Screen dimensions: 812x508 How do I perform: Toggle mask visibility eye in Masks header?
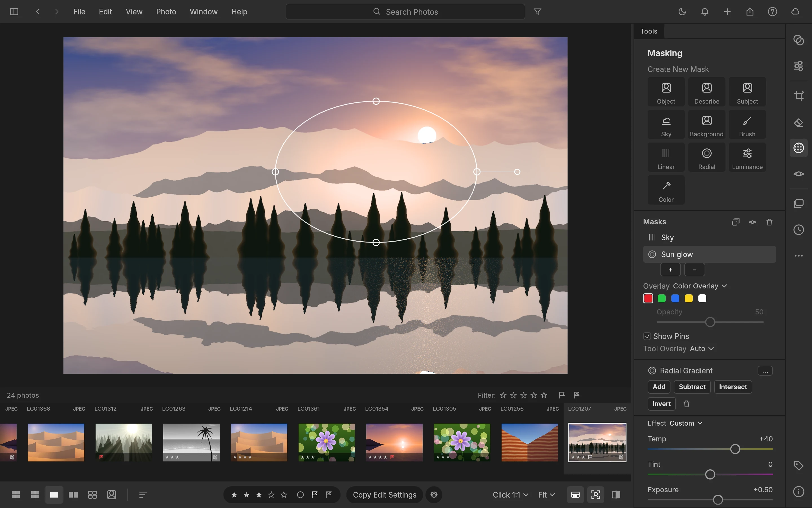[753, 222]
